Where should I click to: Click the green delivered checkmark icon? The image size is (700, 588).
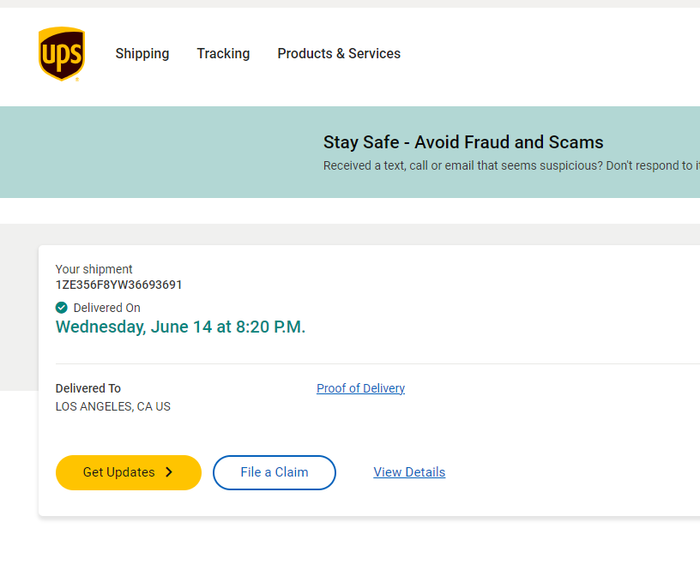point(62,308)
